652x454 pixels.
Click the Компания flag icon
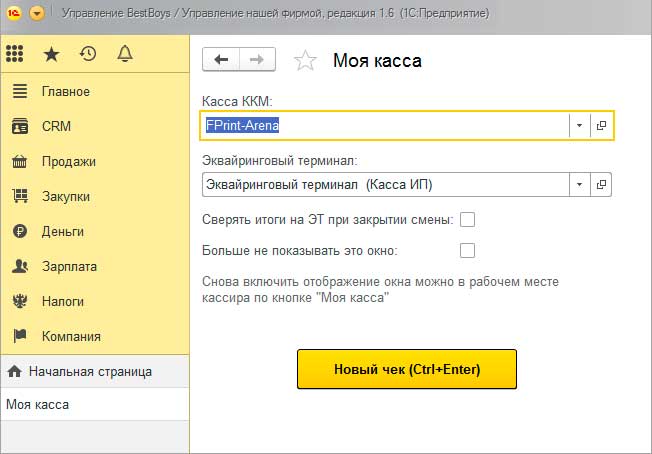pos(20,336)
